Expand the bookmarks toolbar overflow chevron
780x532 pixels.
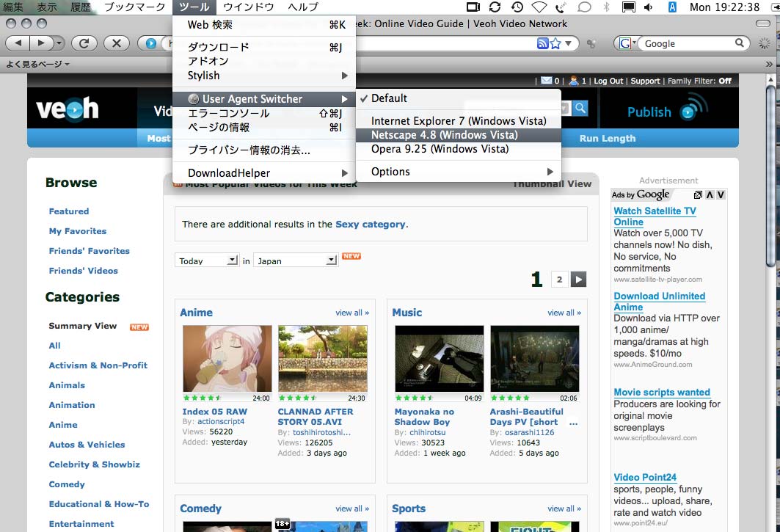pos(769,64)
